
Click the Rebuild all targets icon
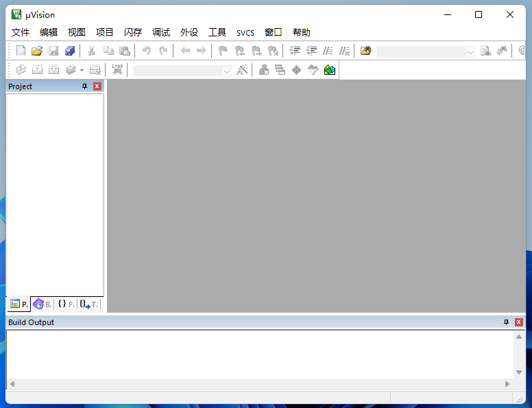pos(53,70)
